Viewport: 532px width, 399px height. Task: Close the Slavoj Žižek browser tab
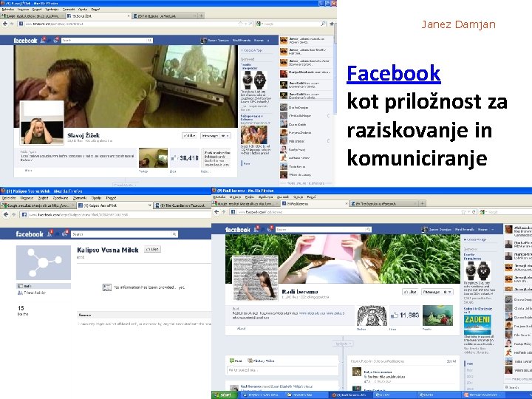point(129,16)
